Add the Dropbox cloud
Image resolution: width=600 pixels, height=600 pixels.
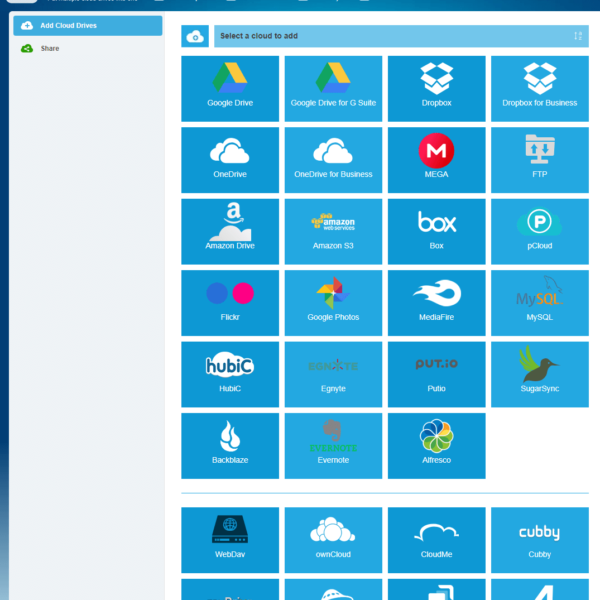pyautogui.click(x=437, y=89)
